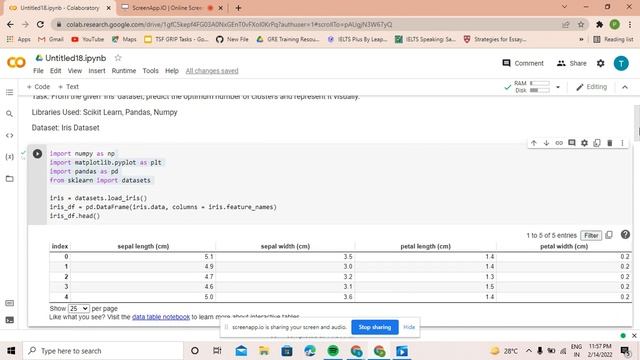Open Chrome menu three dots
This screenshot has height=360, width=640.
click(630, 24)
